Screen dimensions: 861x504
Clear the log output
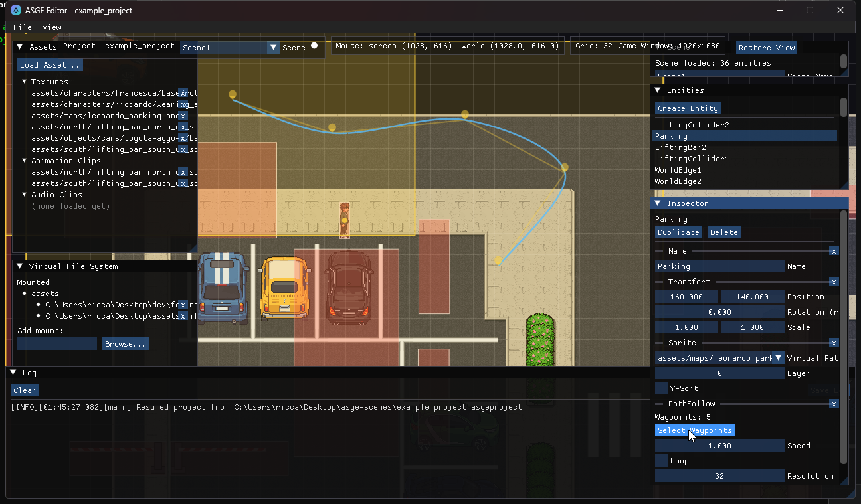(x=25, y=390)
